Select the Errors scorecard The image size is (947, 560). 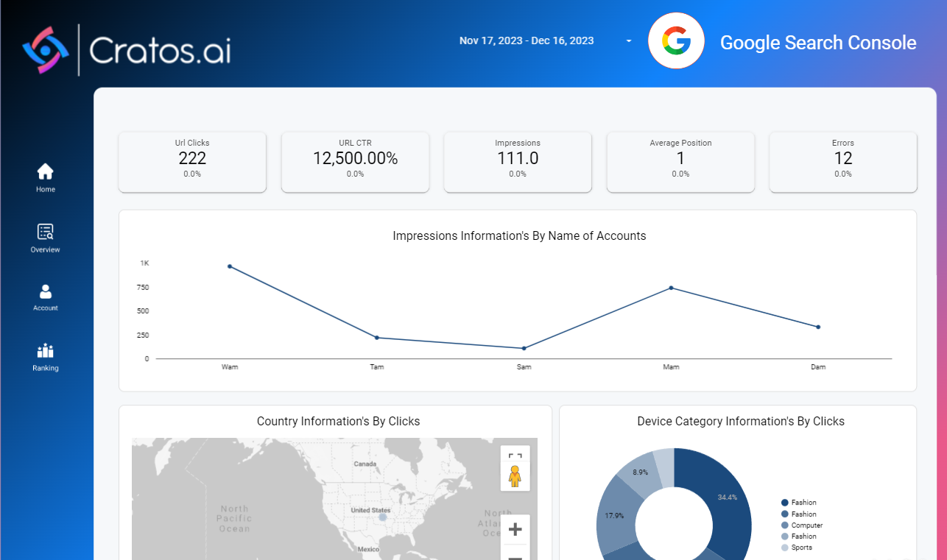coord(843,163)
